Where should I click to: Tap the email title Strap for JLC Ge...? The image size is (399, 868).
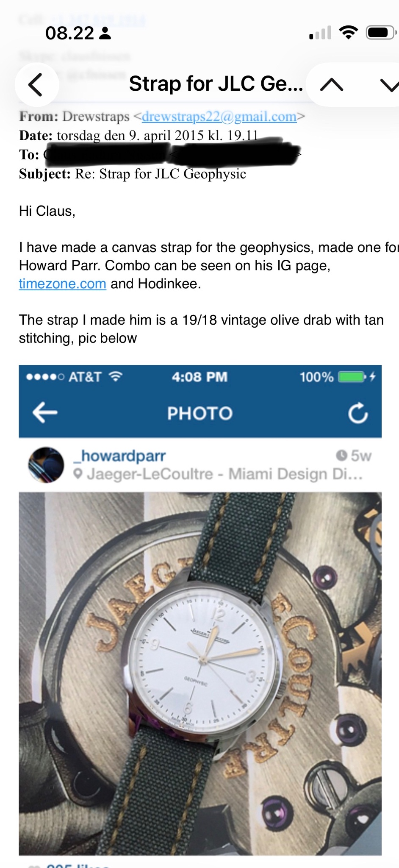(x=216, y=83)
